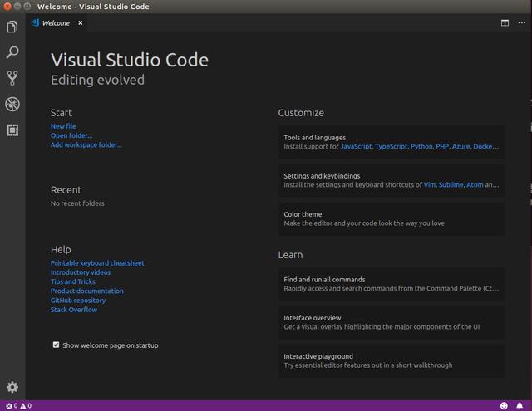
Task: Click the Interactive playground button
Action: tap(392, 361)
